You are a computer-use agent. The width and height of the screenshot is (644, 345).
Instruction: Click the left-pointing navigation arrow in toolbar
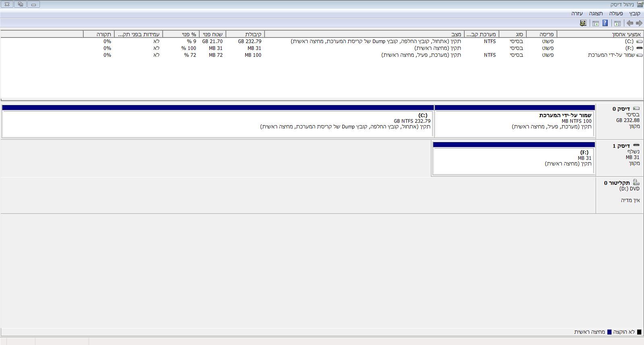point(630,23)
